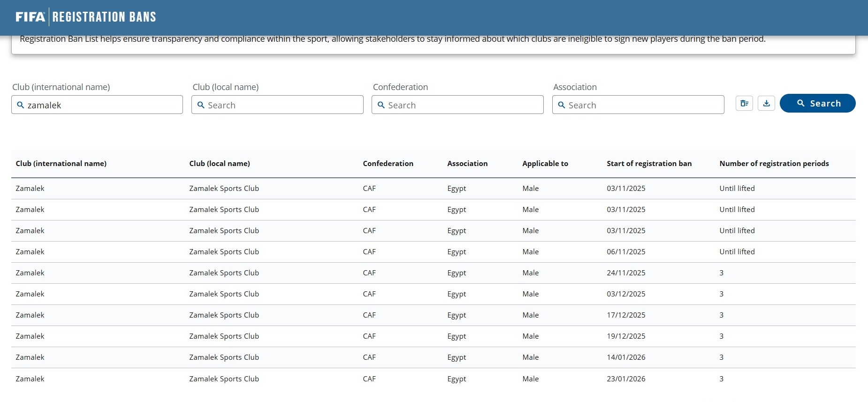The image size is (868, 402).
Task: Sort by Start of registration ban column
Action: click(649, 164)
